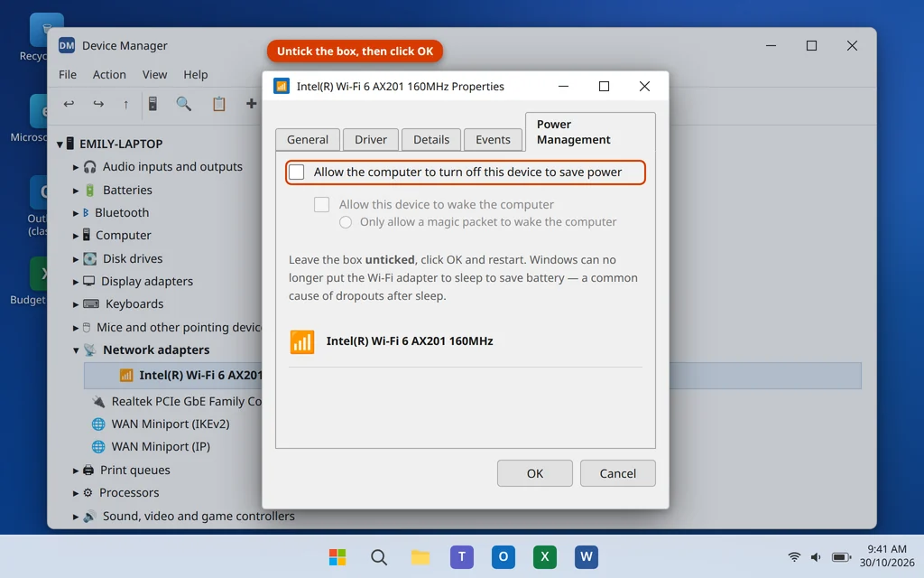Screen dimensions: 924x578
Task: Select 'Only allow a magic packet' radio button
Action: (346, 222)
